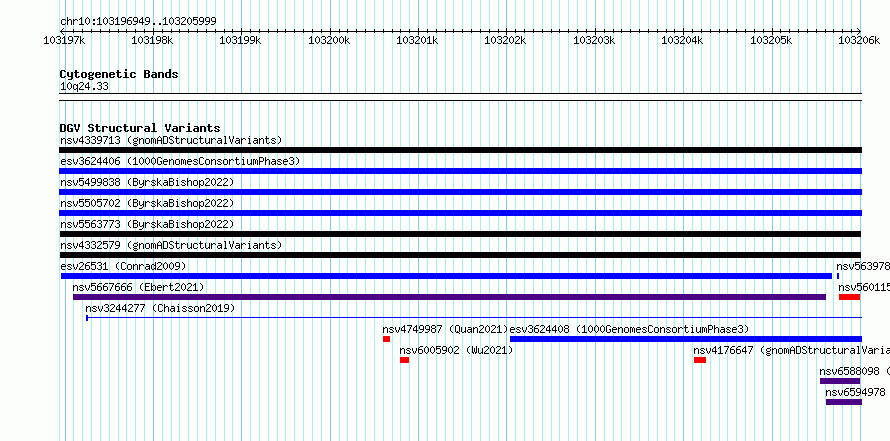Open the nsv6594978 variant label
890x441 pixels.
(855, 392)
